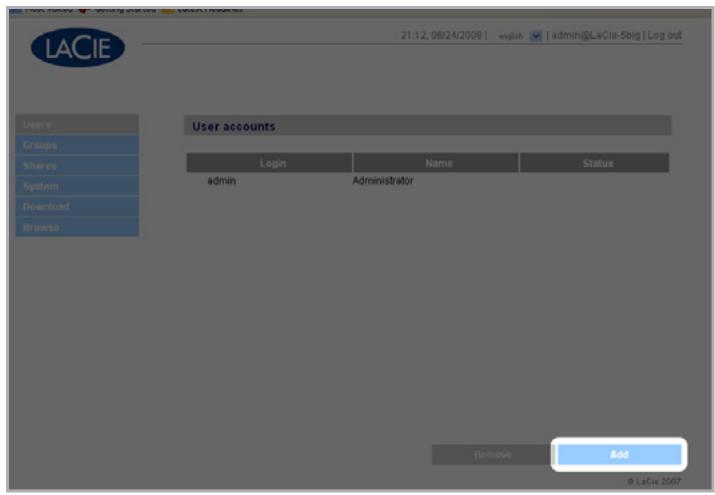
Task: Click the Remove button
Action: click(492, 454)
